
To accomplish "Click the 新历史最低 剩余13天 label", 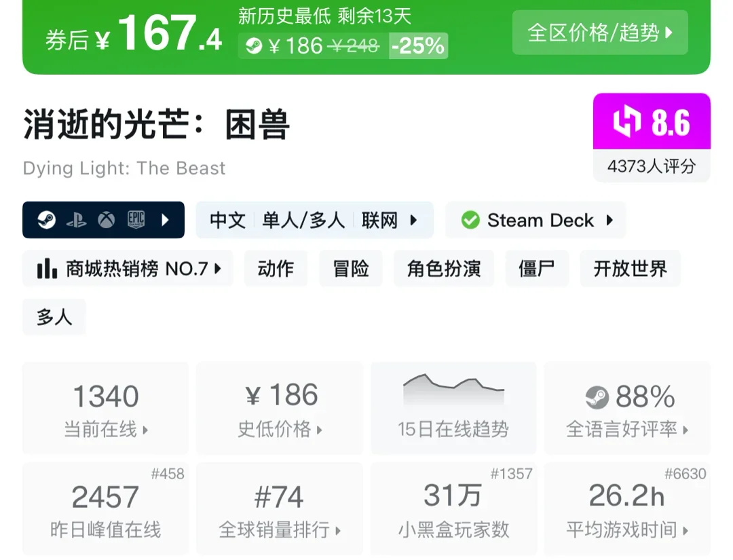I will [324, 16].
